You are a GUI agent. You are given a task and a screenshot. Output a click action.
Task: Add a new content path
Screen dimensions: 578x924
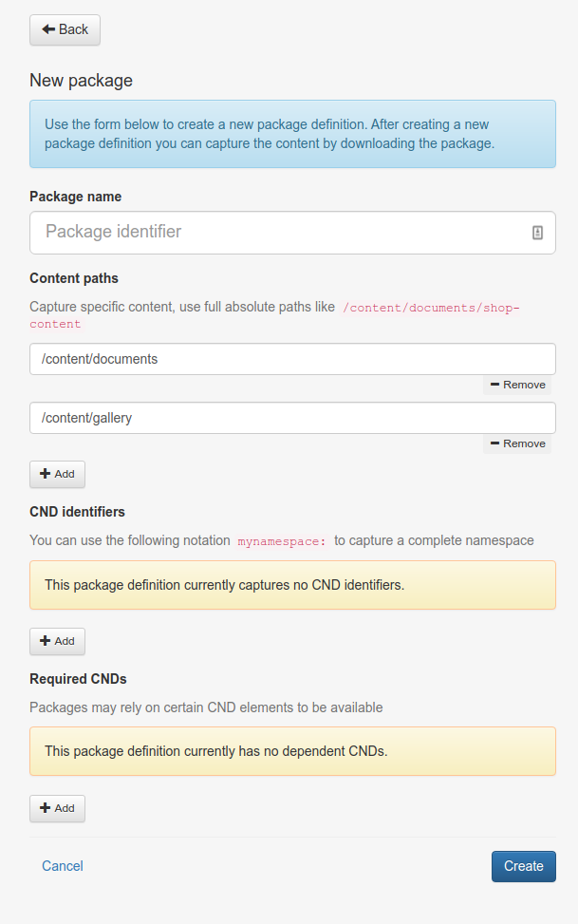(57, 474)
